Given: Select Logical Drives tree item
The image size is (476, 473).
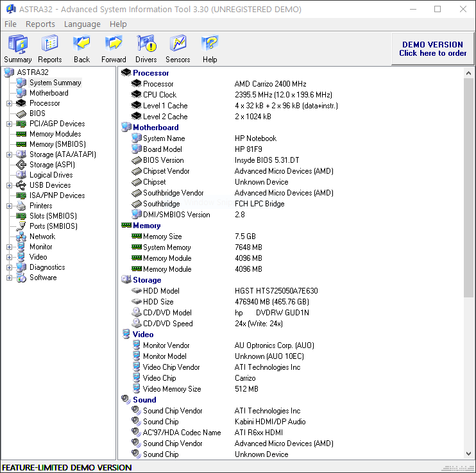Looking at the screenshot, I should [x=51, y=175].
